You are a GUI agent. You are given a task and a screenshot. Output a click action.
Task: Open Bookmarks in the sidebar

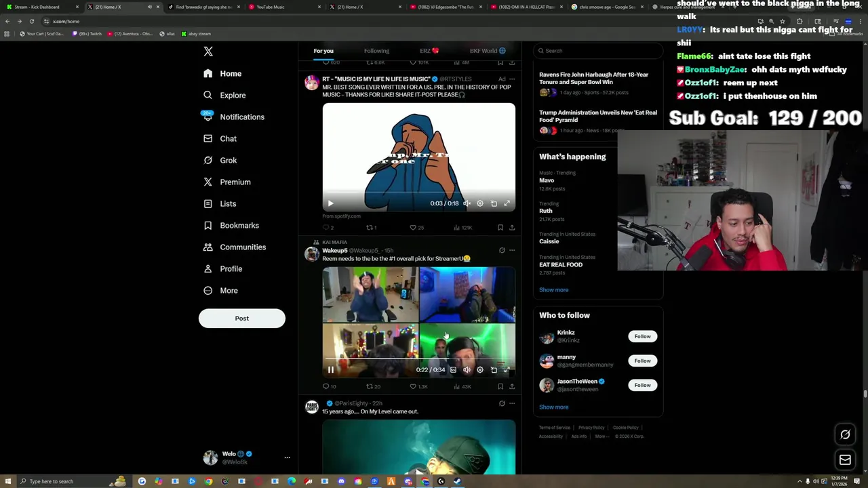[x=231, y=225]
